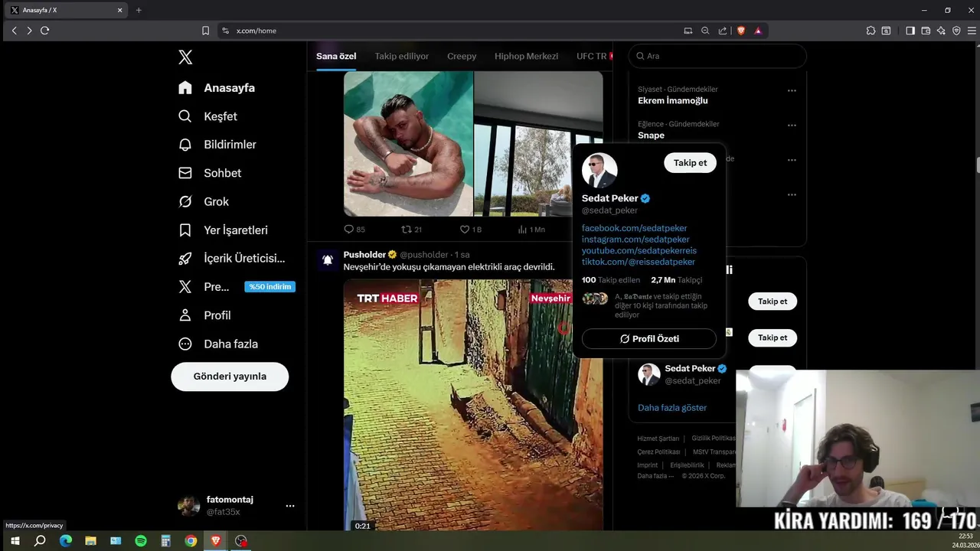Open facebook.com/sedatpeker link
This screenshot has width=980, height=551.
(x=634, y=228)
